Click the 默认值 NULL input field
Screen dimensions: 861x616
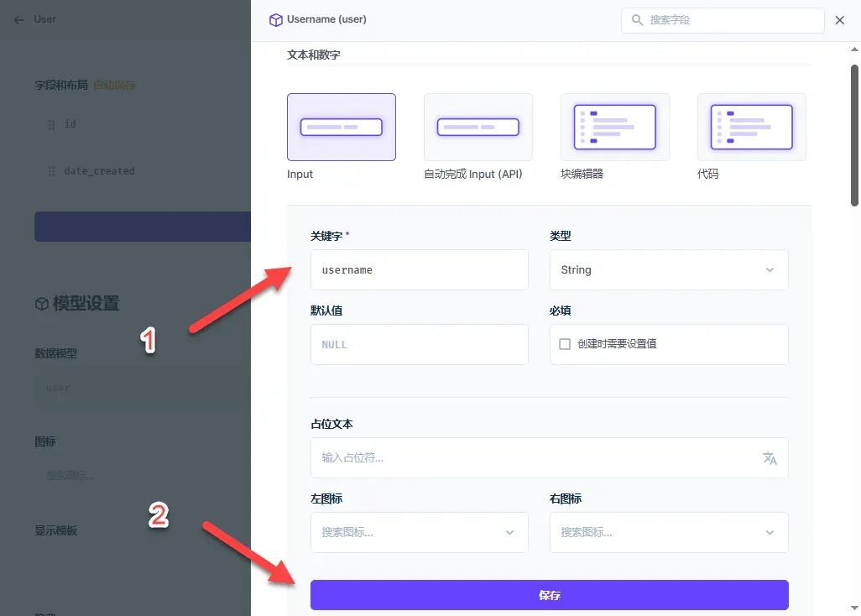(419, 344)
